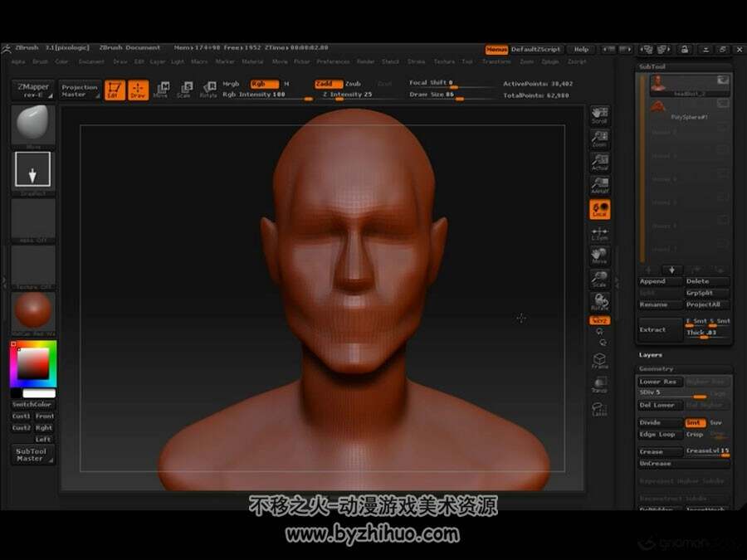This screenshot has width=747, height=560.
Task: Toggle the XYZ rotation mode button
Action: pyautogui.click(x=599, y=320)
